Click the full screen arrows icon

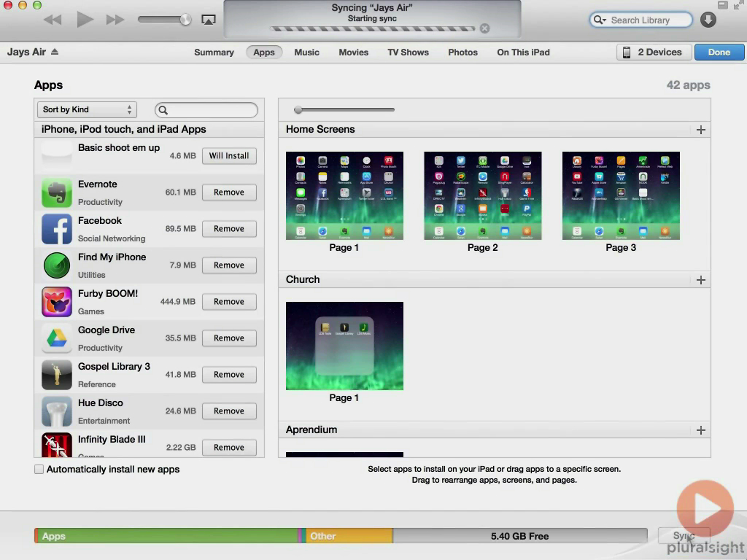(x=738, y=5)
